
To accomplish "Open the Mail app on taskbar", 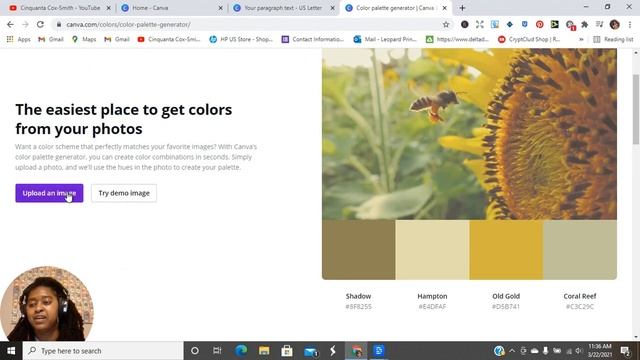I will [310, 351].
